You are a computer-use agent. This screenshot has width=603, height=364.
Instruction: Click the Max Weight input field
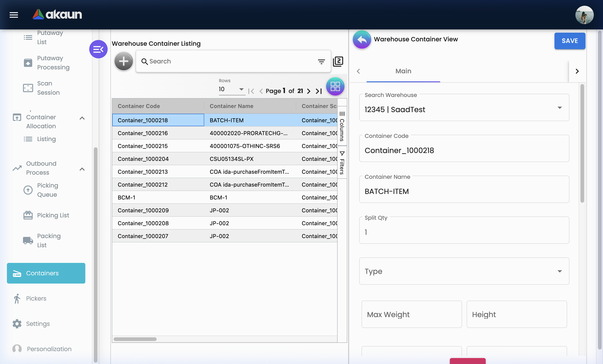click(x=411, y=314)
